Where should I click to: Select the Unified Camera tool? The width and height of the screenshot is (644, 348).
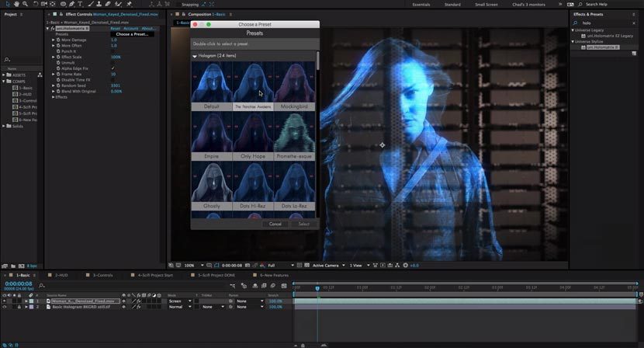[x=44, y=4]
